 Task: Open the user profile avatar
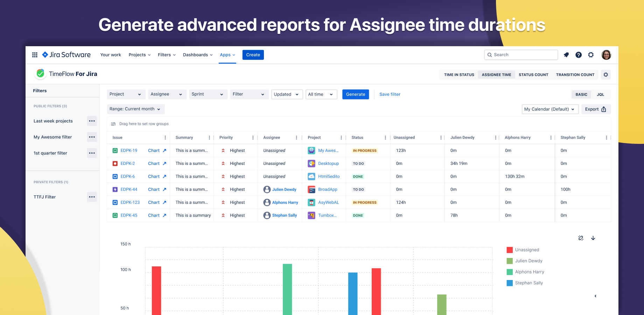(606, 55)
